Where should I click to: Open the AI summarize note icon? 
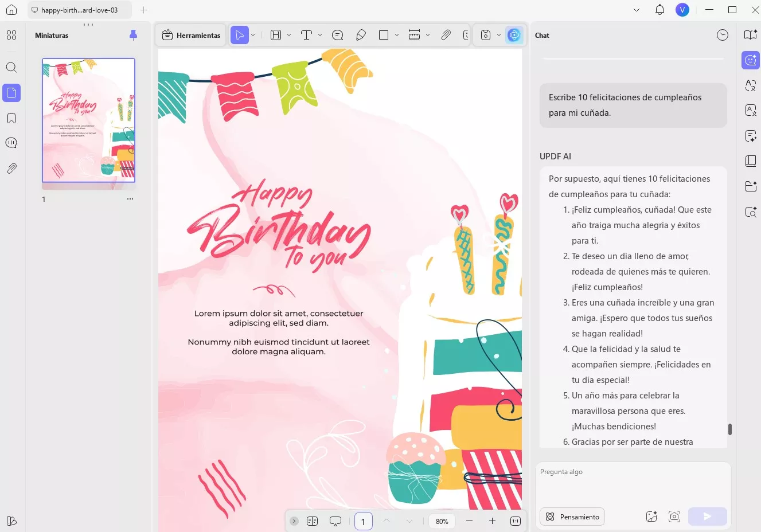(x=751, y=136)
